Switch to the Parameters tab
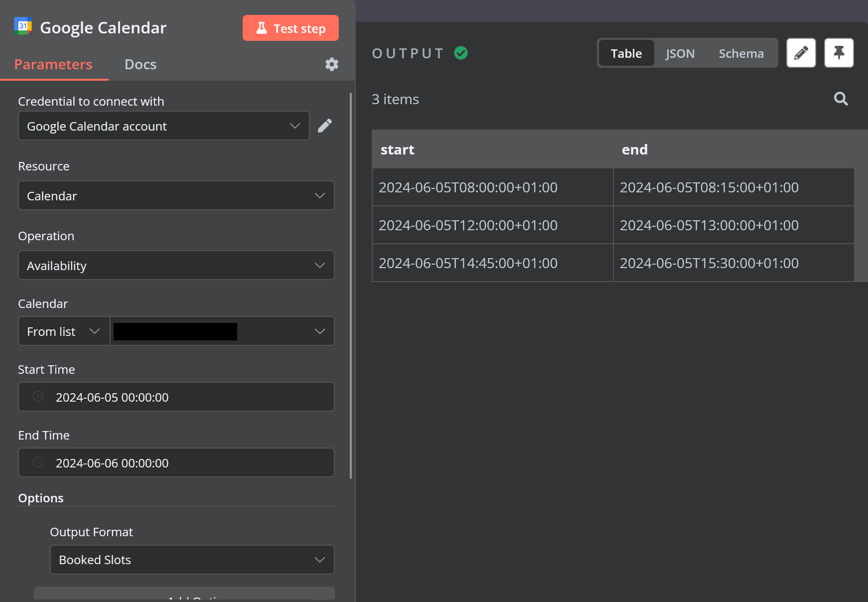The image size is (868, 602). (53, 64)
